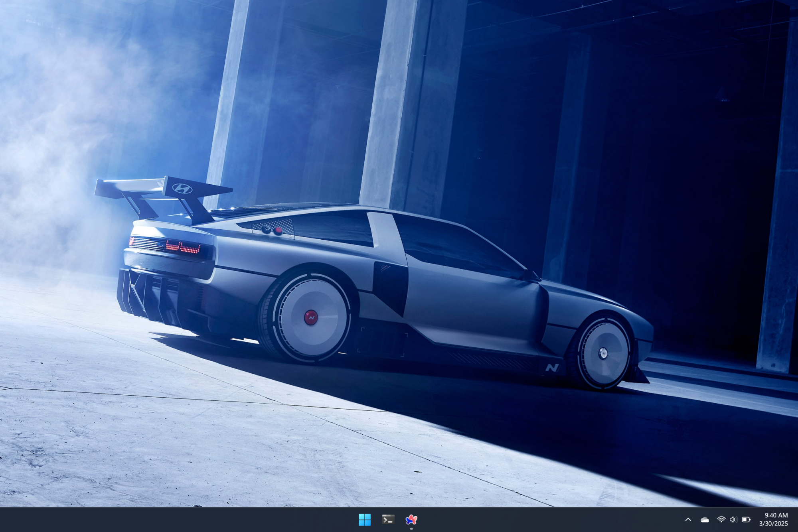Click Show Desktop at taskbar's far edge
This screenshot has height=532, width=798.
coord(796,519)
